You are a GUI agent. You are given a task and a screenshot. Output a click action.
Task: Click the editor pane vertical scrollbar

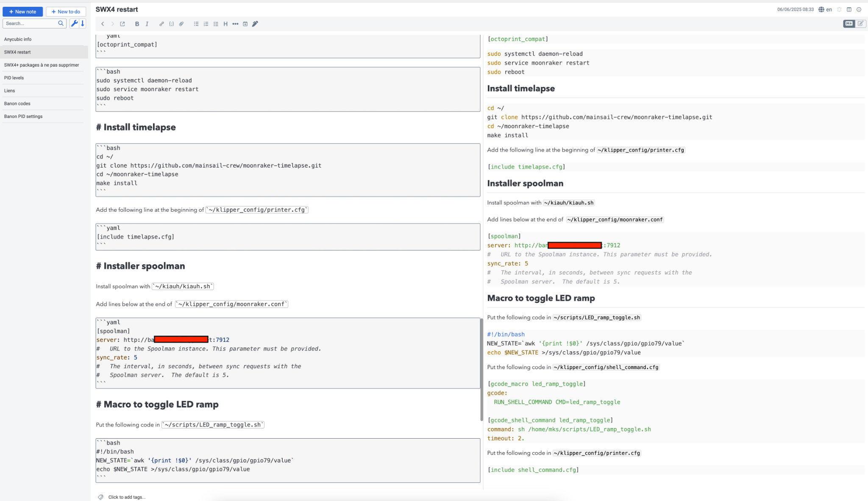point(481,369)
